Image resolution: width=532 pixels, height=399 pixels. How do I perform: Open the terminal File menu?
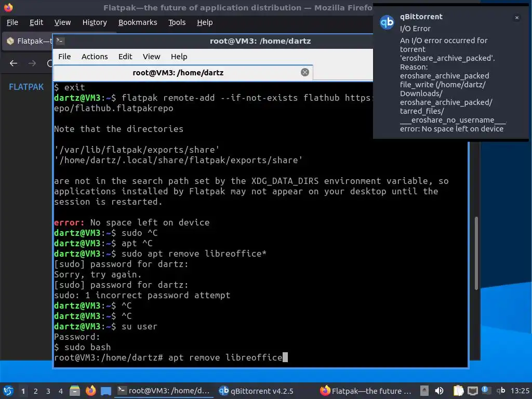(64, 56)
